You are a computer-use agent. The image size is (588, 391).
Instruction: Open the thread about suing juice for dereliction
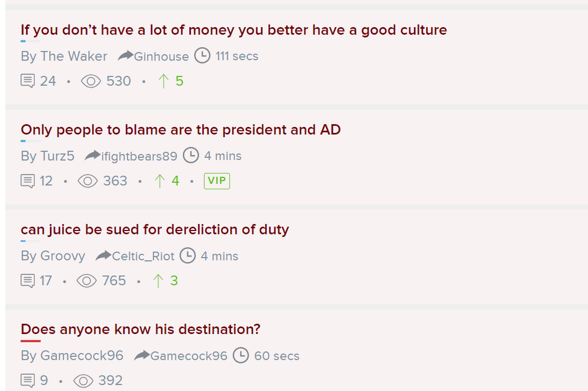coord(155,229)
